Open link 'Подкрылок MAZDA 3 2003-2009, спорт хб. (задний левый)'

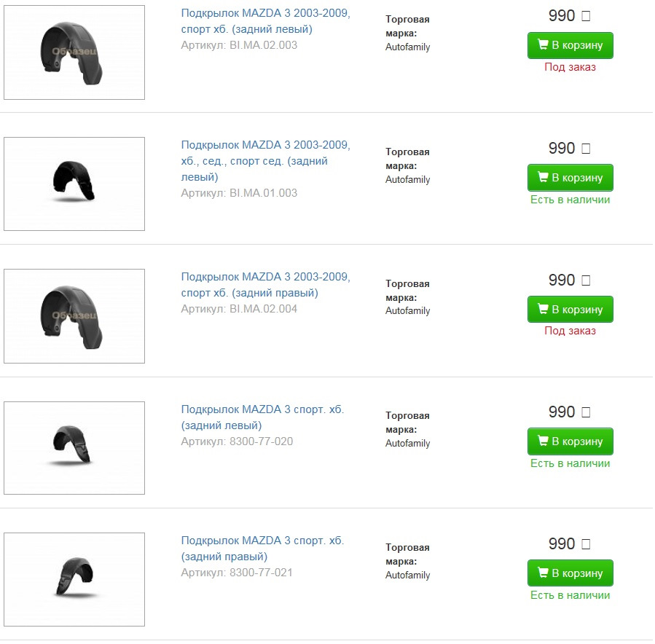pyautogui.click(x=265, y=22)
